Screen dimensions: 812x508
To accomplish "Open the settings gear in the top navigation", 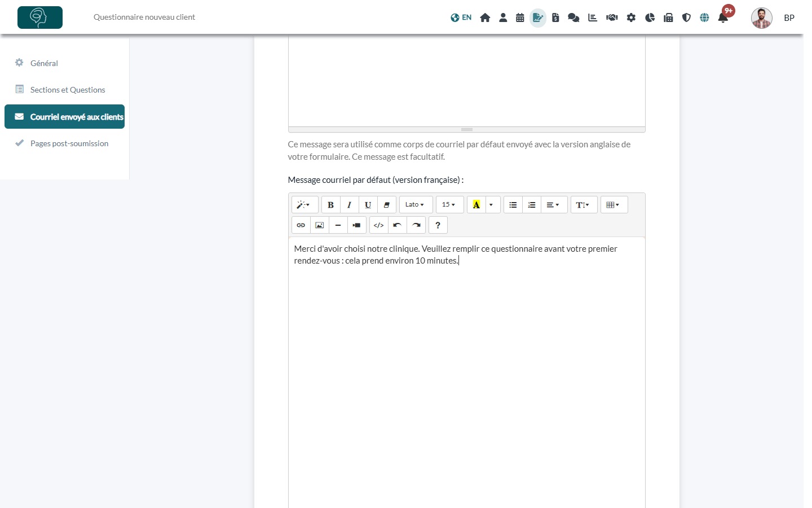I will pos(631,17).
